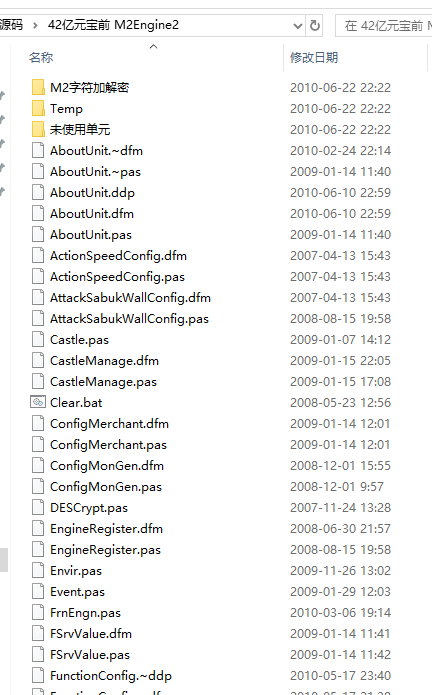
Task: Expand the address bar history dropdown
Action: pos(298,26)
